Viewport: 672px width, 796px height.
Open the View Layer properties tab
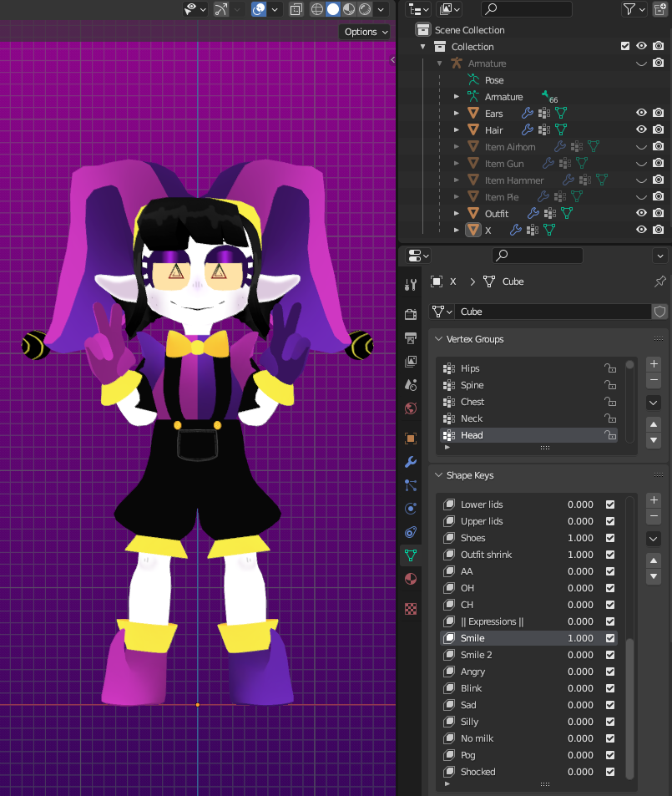click(x=411, y=362)
